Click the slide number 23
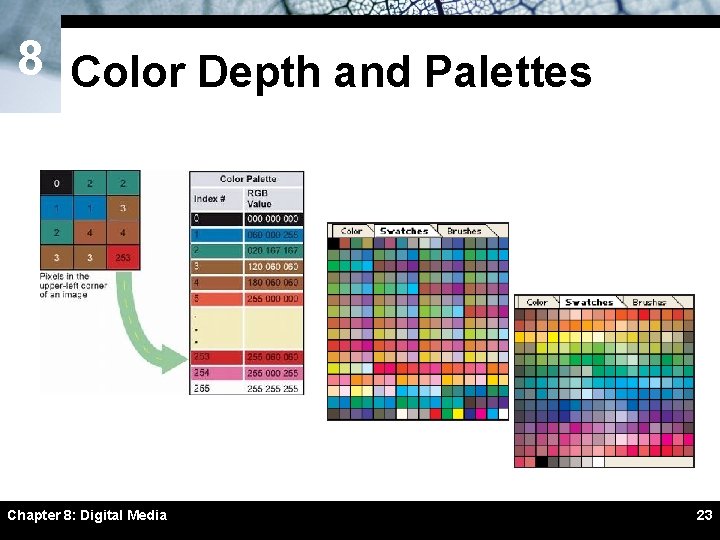Viewport: 720px width, 540px height. click(704, 515)
